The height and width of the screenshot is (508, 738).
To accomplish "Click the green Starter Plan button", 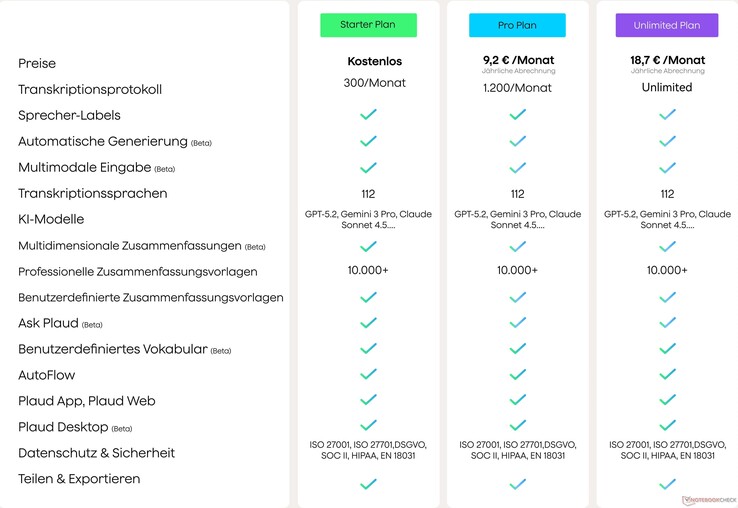I will [x=368, y=25].
